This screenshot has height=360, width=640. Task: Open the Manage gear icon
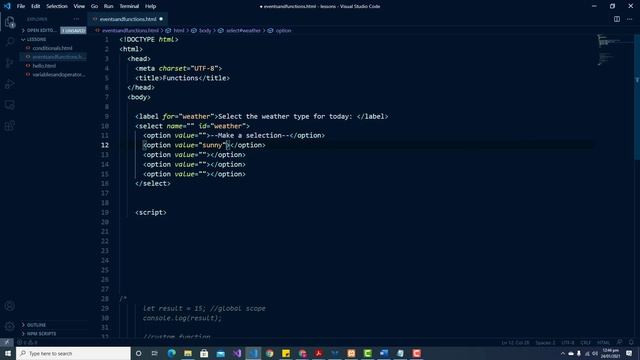[x=9, y=326]
